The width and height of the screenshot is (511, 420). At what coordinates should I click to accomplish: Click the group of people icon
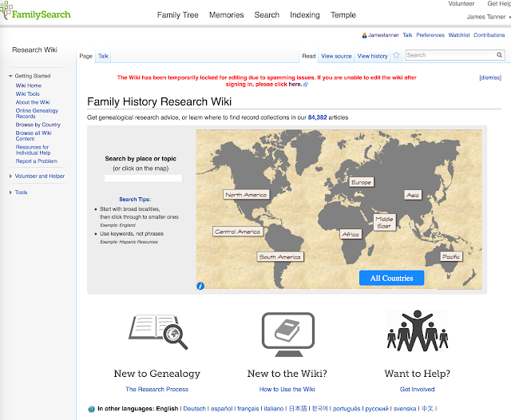[418, 331]
